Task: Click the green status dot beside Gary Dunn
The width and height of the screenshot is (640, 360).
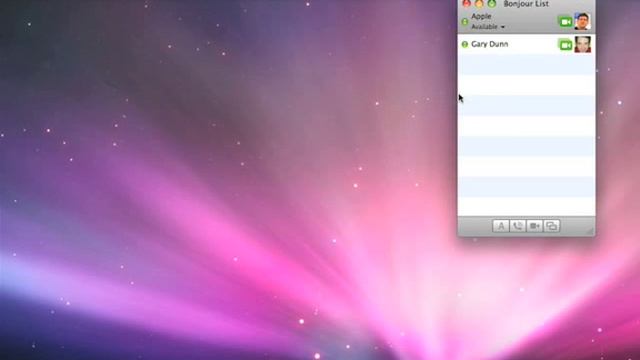Action: [464, 44]
